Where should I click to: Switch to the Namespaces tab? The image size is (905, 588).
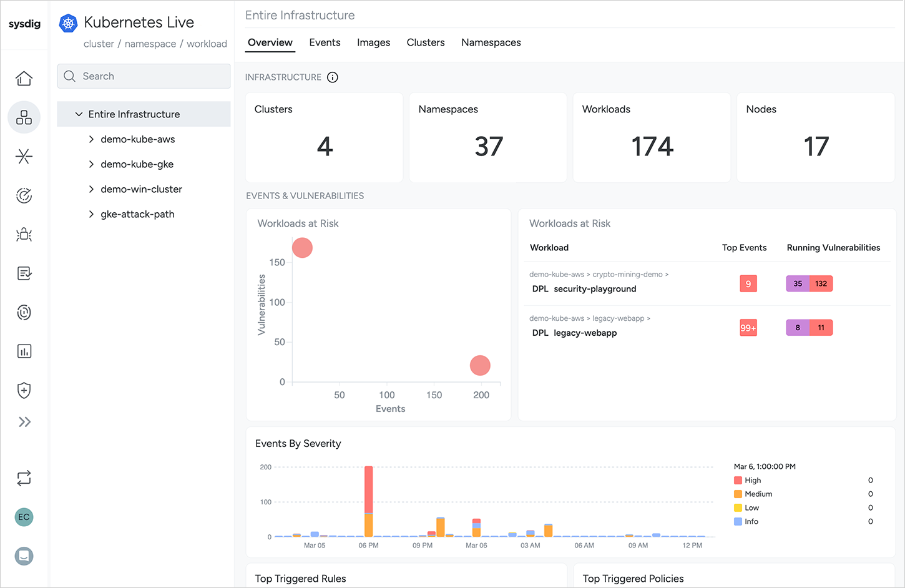(x=491, y=42)
